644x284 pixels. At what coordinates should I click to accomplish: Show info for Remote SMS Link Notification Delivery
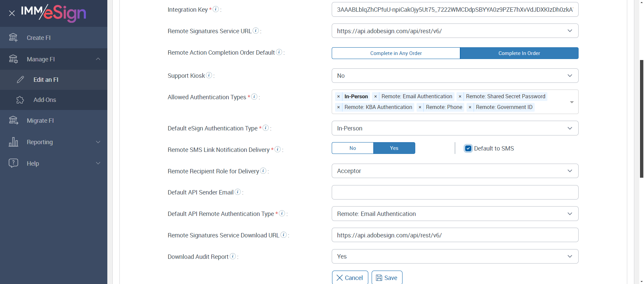pos(278,149)
